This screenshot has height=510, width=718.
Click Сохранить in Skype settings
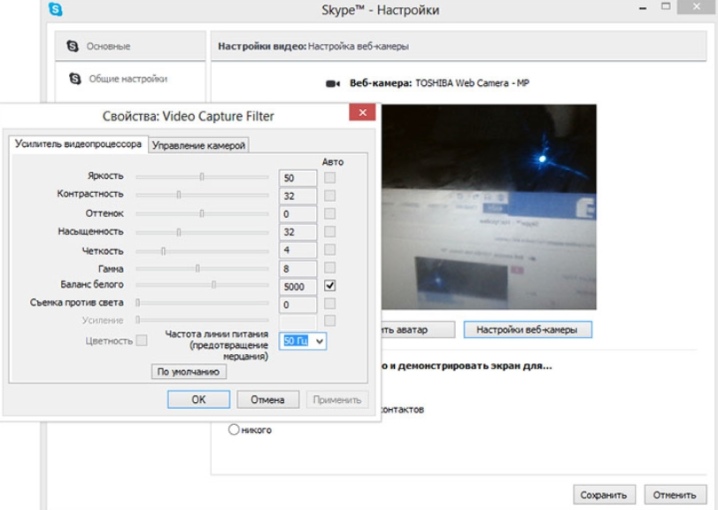[604, 494]
